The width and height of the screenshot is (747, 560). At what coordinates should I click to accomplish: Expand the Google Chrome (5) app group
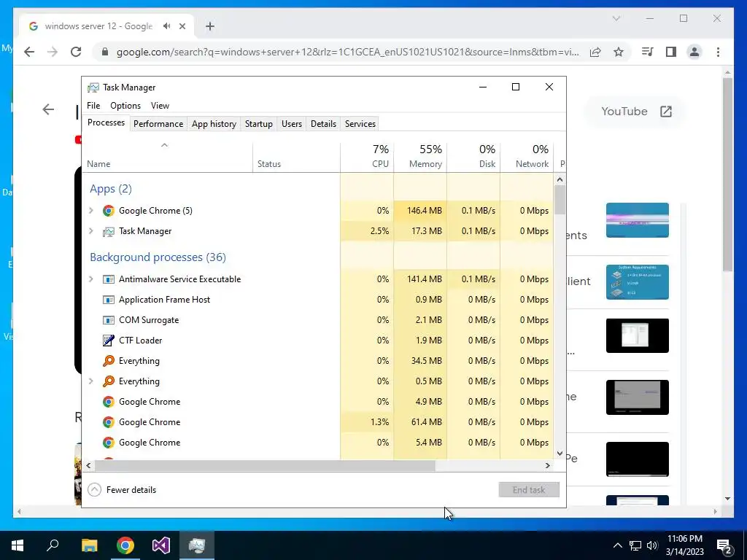point(91,210)
